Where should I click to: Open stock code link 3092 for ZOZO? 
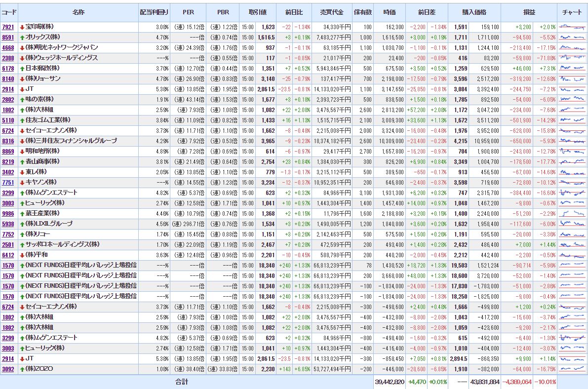click(8, 369)
